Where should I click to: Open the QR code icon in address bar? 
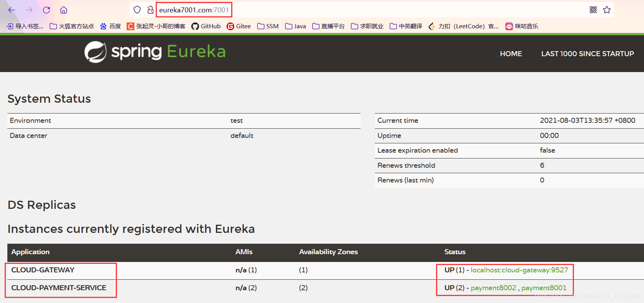[x=593, y=10]
